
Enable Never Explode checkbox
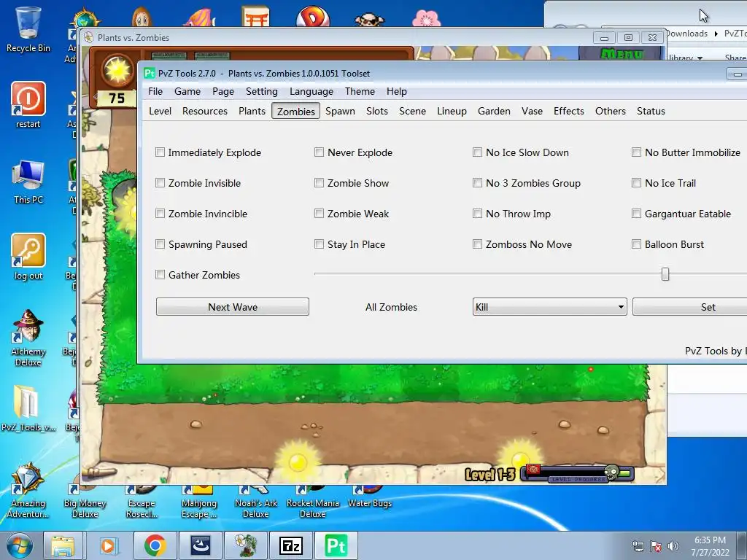click(320, 152)
